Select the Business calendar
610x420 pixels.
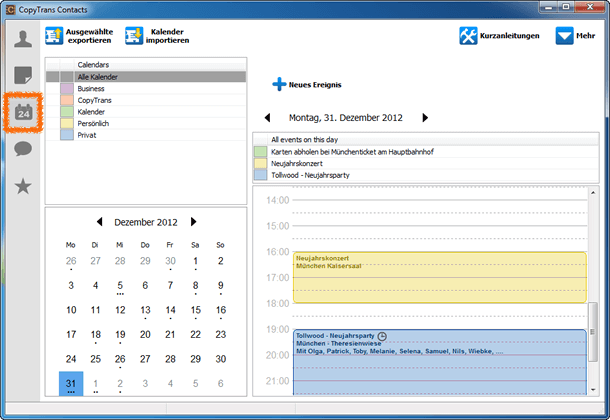point(146,89)
